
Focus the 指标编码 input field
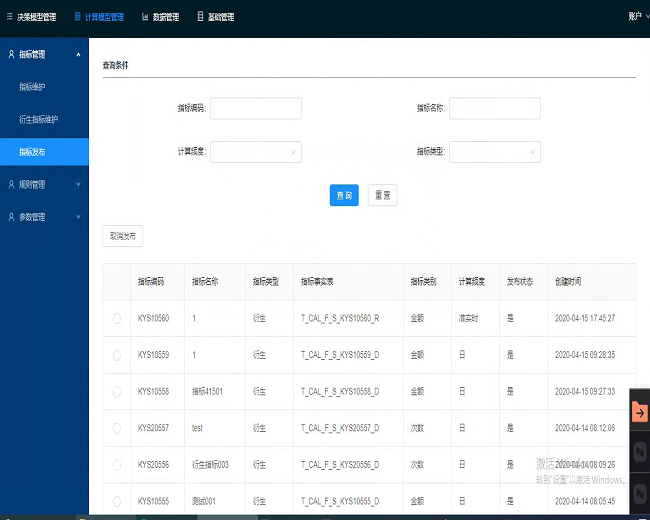pyautogui.click(x=255, y=108)
